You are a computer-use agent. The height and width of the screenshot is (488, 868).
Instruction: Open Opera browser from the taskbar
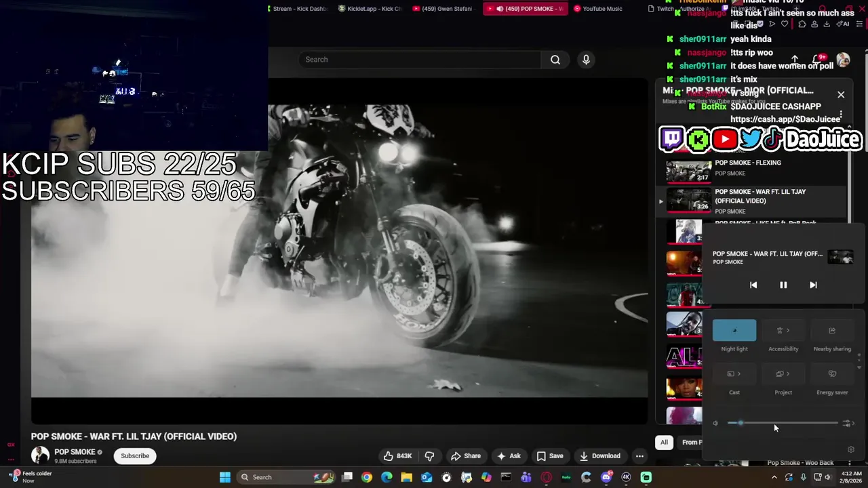(x=547, y=477)
